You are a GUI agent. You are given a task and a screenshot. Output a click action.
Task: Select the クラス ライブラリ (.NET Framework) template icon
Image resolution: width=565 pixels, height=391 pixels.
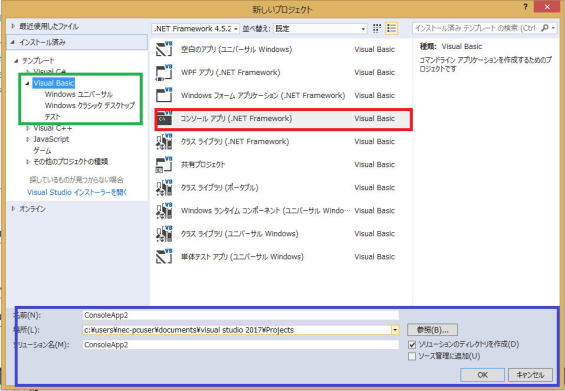click(164, 141)
